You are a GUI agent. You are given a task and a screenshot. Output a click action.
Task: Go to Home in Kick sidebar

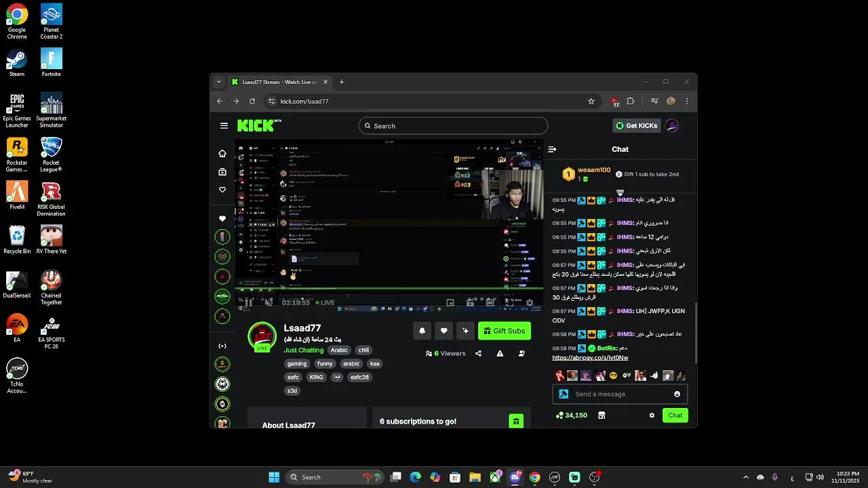(x=222, y=154)
